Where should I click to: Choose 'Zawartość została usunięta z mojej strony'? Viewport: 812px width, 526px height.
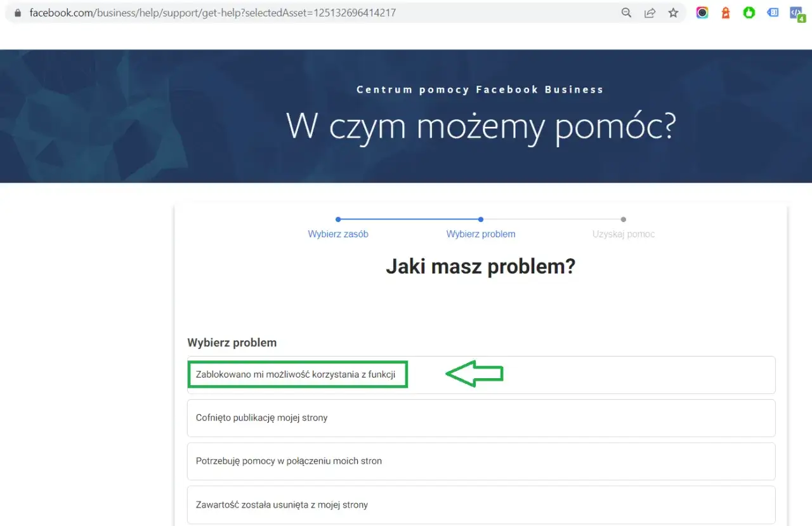click(x=481, y=505)
